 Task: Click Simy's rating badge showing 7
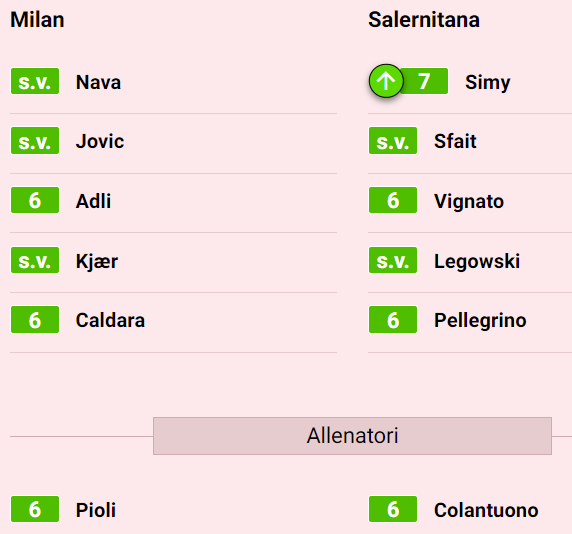click(424, 81)
